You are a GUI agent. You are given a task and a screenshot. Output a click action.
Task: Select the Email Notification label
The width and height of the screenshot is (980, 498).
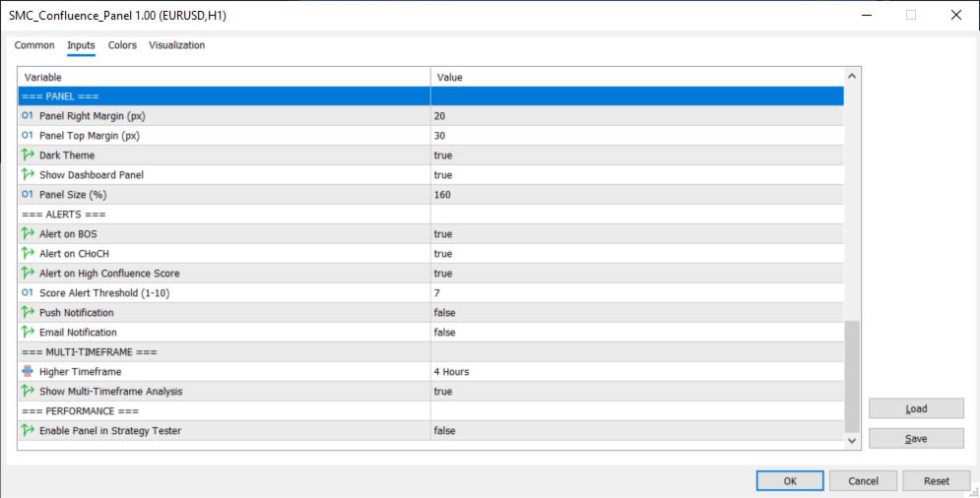(78, 333)
